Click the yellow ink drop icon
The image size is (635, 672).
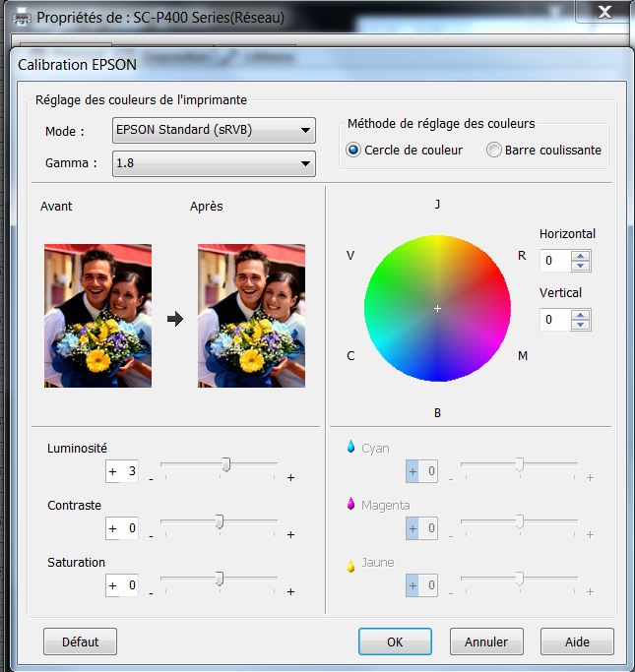350,566
